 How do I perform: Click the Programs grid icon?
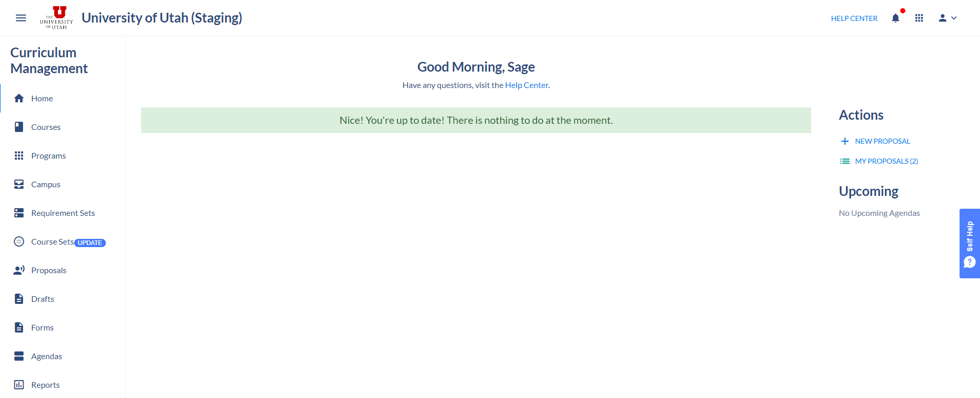click(x=19, y=156)
